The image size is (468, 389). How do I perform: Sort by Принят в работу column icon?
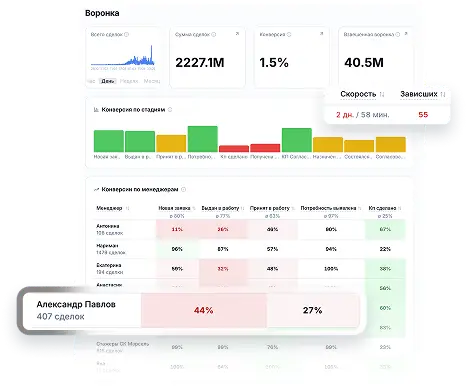pyautogui.click(x=293, y=208)
